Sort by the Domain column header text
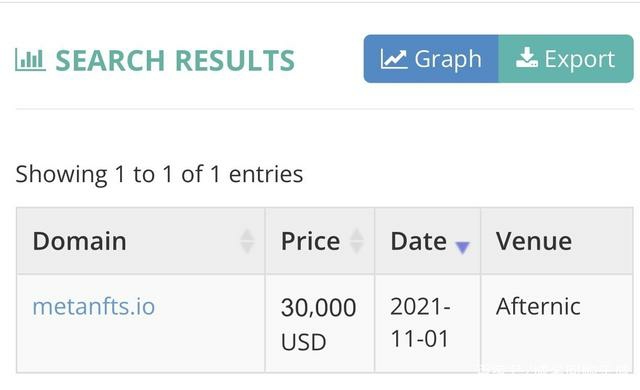 [x=80, y=241]
